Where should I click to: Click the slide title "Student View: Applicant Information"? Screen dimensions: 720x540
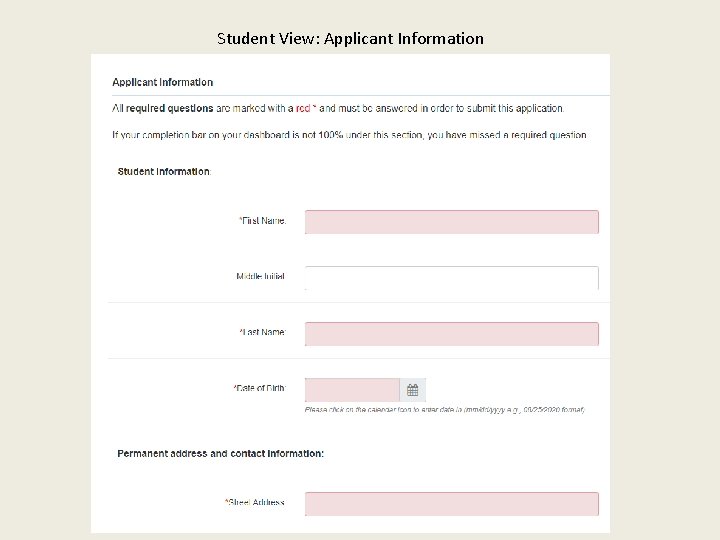[x=350, y=39]
